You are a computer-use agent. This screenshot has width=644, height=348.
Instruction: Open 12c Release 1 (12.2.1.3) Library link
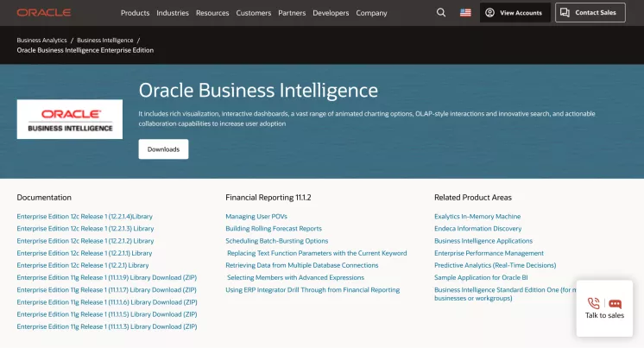(x=85, y=229)
